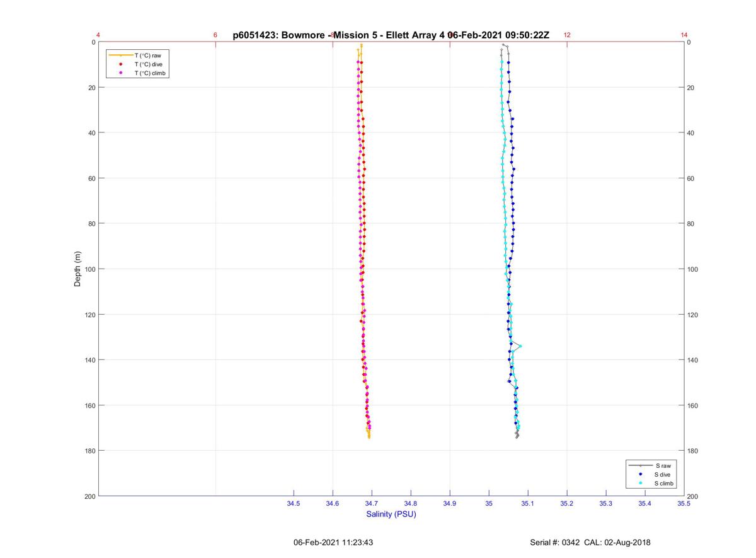Click the left depth axis tick 60
Image resolution: width=756 pixels, height=558 pixels.
point(91,178)
